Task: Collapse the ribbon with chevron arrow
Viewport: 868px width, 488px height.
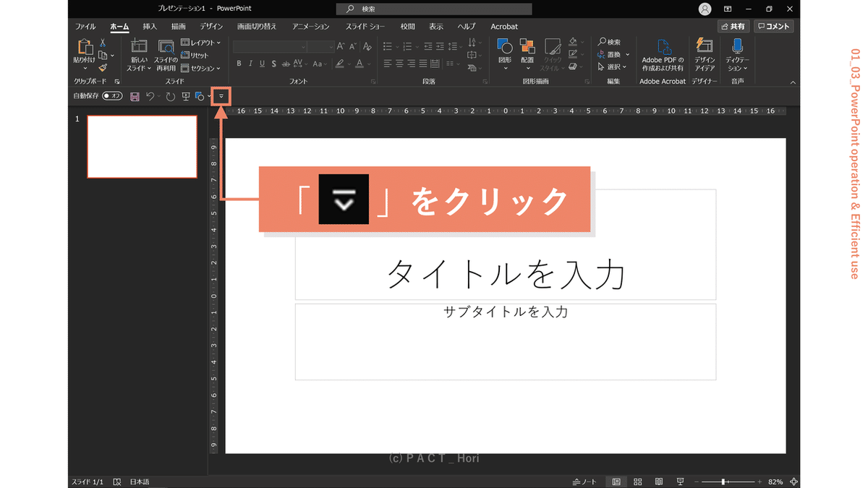Action: [792, 82]
